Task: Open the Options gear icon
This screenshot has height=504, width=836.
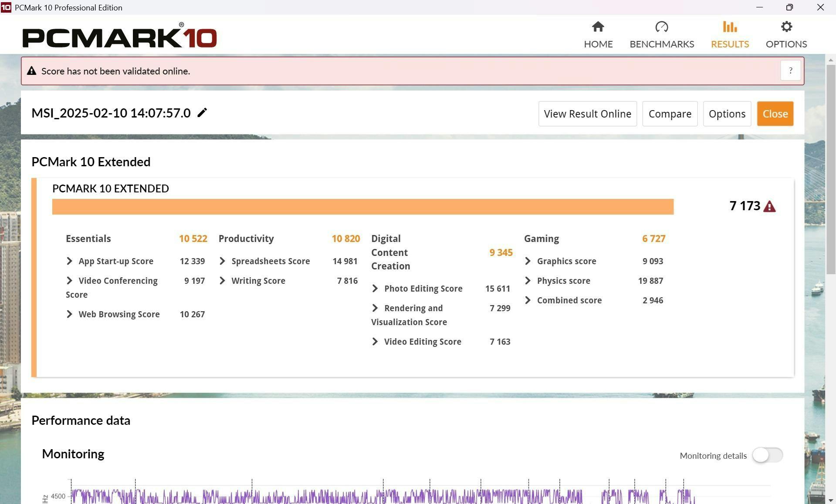Action: tap(786, 27)
